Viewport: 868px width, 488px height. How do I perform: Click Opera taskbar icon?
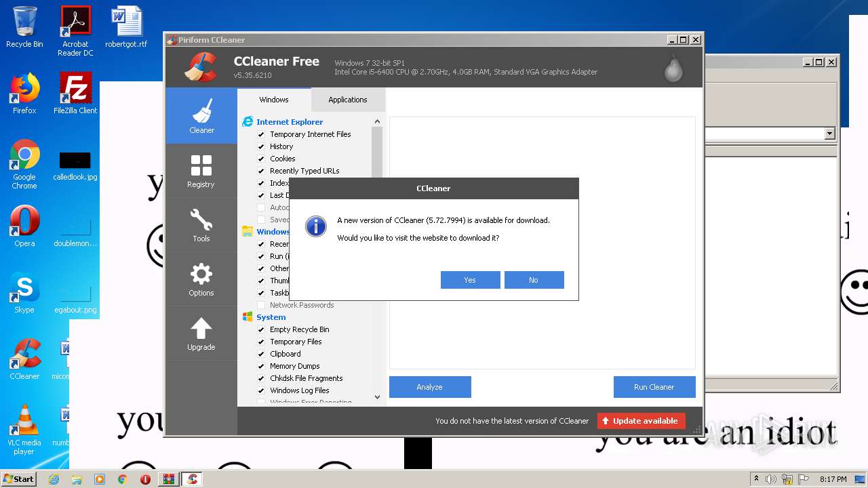tap(145, 479)
